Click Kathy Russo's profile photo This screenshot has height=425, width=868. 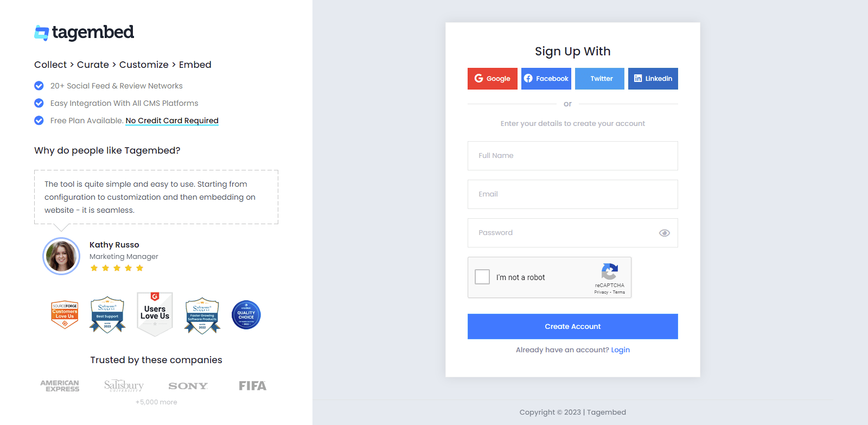(x=61, y=256)
